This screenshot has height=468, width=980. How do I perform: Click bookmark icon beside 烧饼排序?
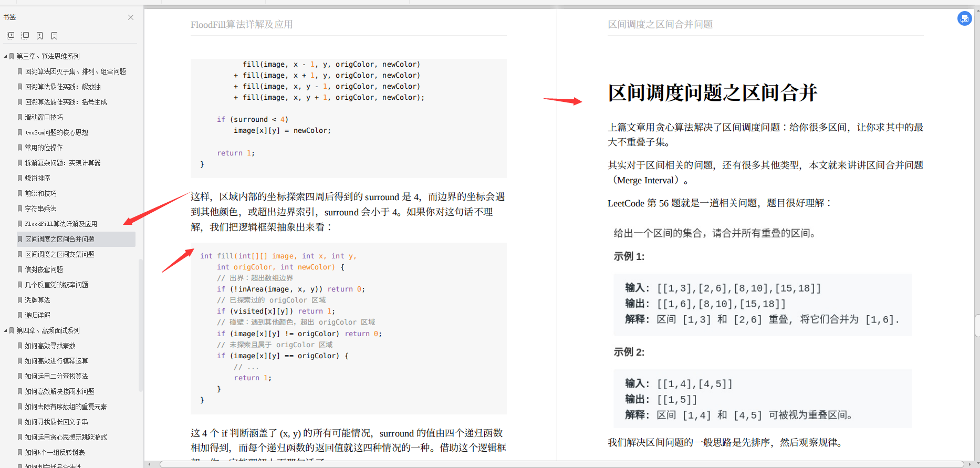point(20,178)
